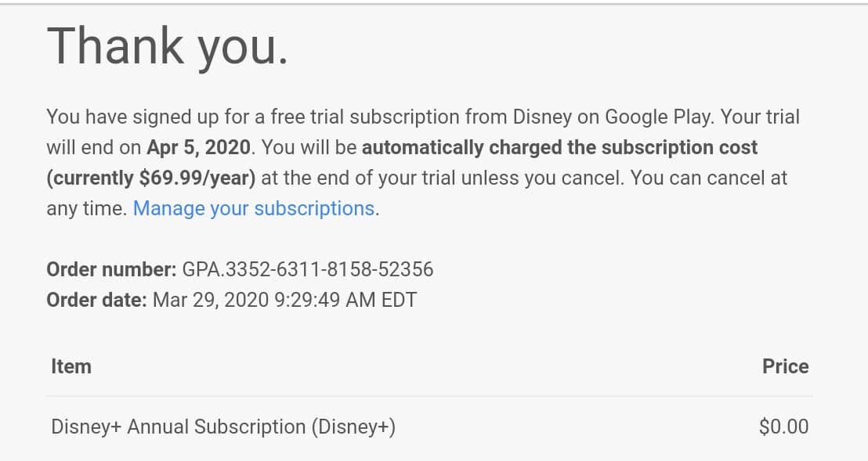Viewport: 868px width, 461px height.
Task: Select the EDT timezone text
Action: tap(400, 299)
